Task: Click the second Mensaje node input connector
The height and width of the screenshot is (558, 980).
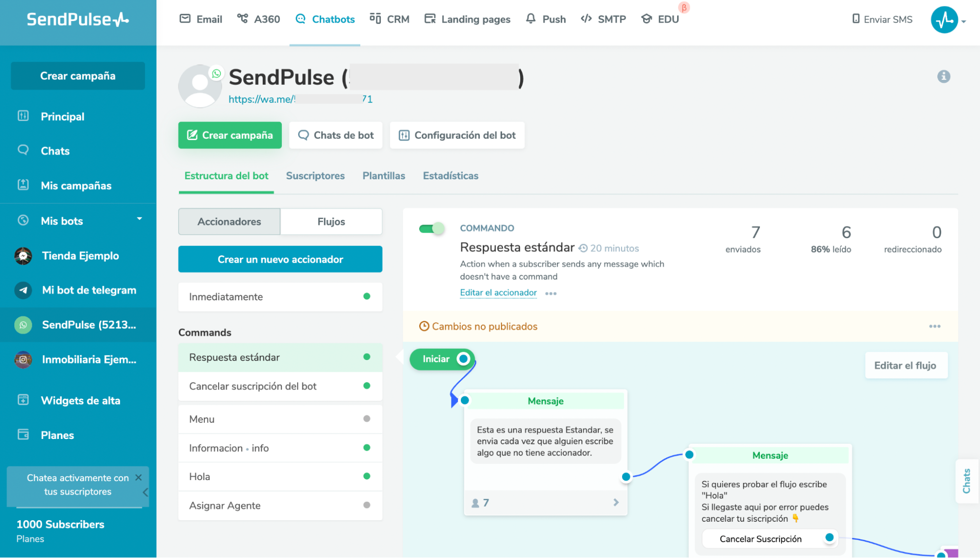Action: [x=689, y=455]
